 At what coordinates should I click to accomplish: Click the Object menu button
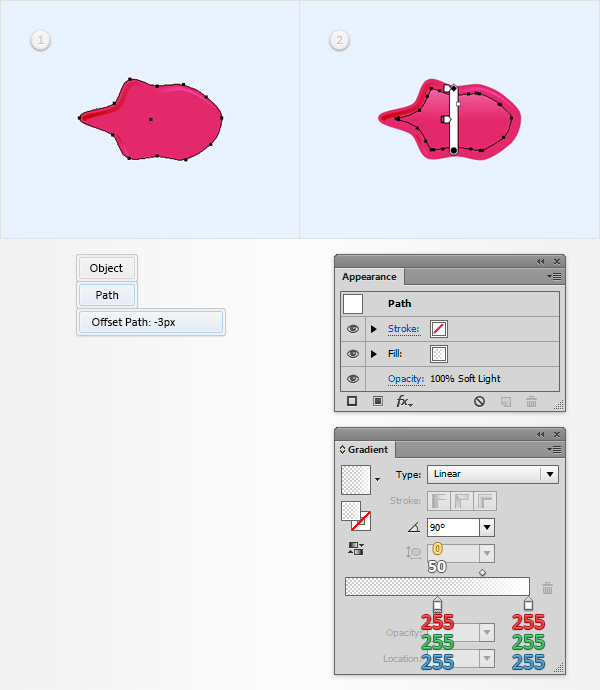(107, 268)
